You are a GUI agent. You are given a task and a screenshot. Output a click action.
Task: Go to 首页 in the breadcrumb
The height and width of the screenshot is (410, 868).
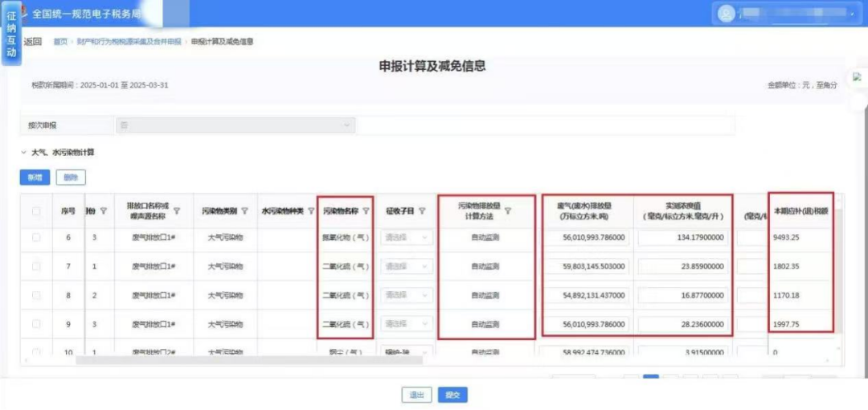pos(60,42)
